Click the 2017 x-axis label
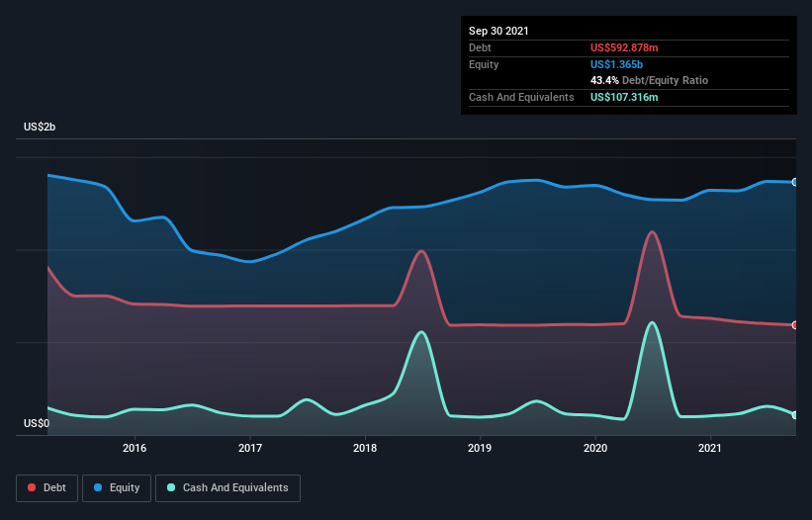The width and height of the screenshot is (812, 520). (x=250, y=448)
